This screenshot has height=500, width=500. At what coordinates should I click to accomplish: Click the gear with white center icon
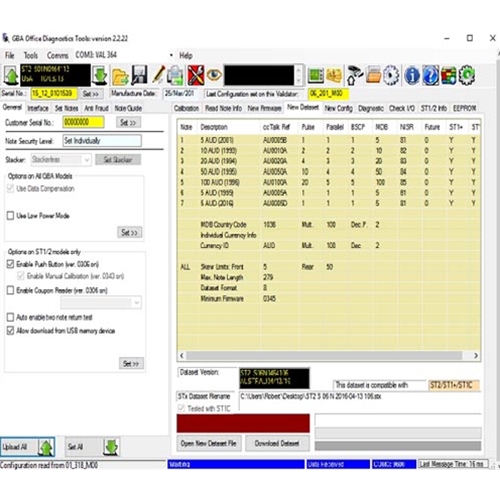(391, 75)
